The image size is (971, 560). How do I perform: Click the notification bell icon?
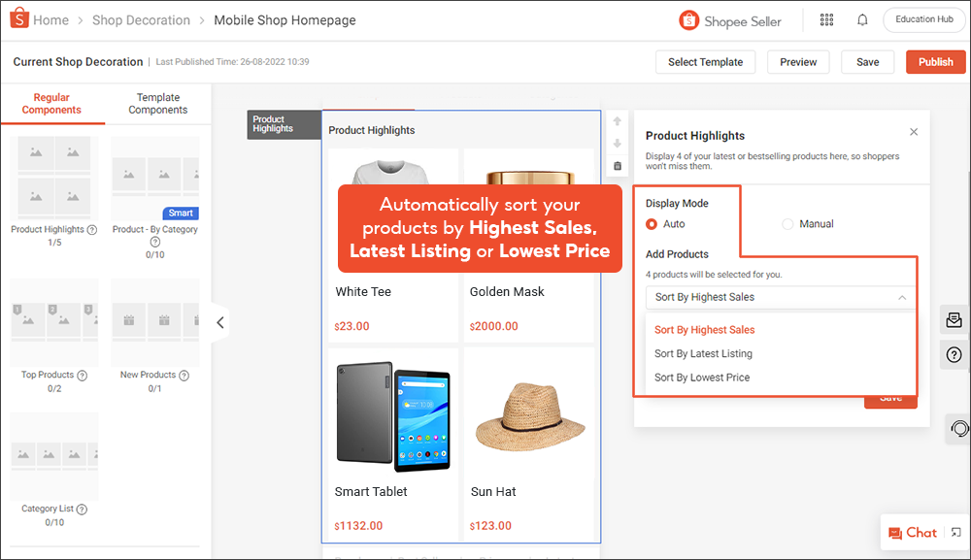click(x=862, y=20)
